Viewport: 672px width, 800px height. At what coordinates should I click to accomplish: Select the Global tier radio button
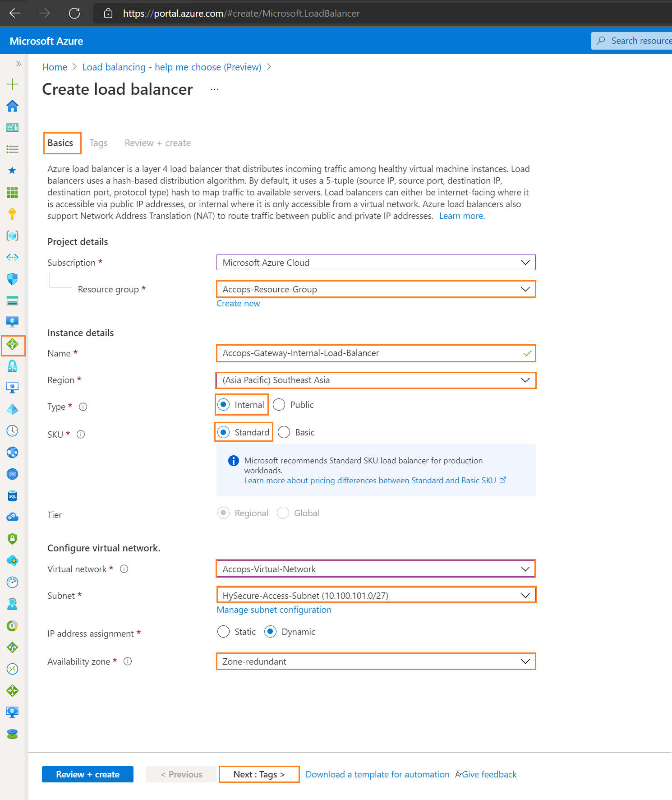tap(283, 513)
